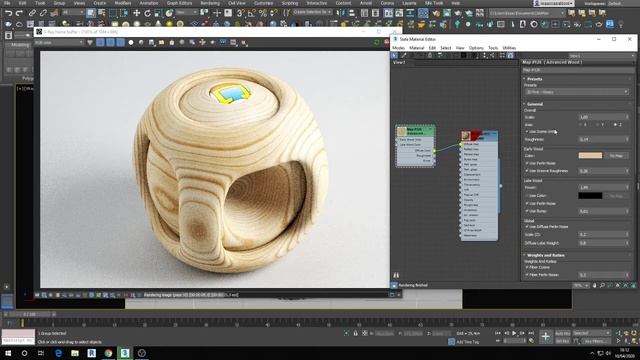The height and width of the screenshot is (360, 640).
Task: Toggle the 3D Snaps icon
Action: [240, 13]
